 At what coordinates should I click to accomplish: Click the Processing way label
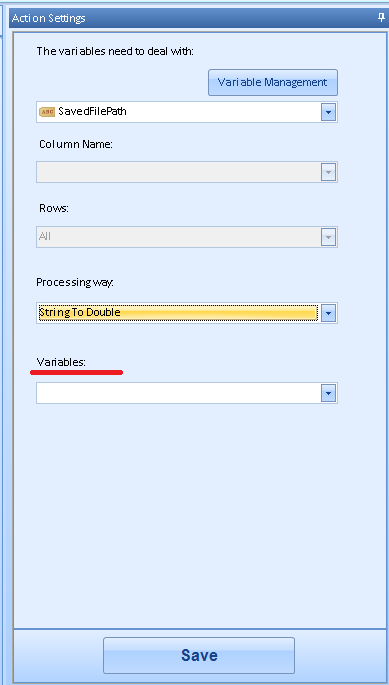[x=75, y=283]
